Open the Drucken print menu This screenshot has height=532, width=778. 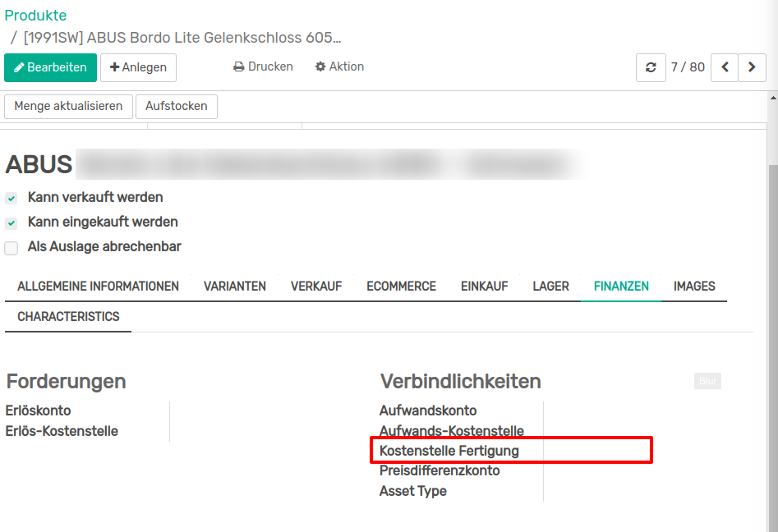(263, 66)
